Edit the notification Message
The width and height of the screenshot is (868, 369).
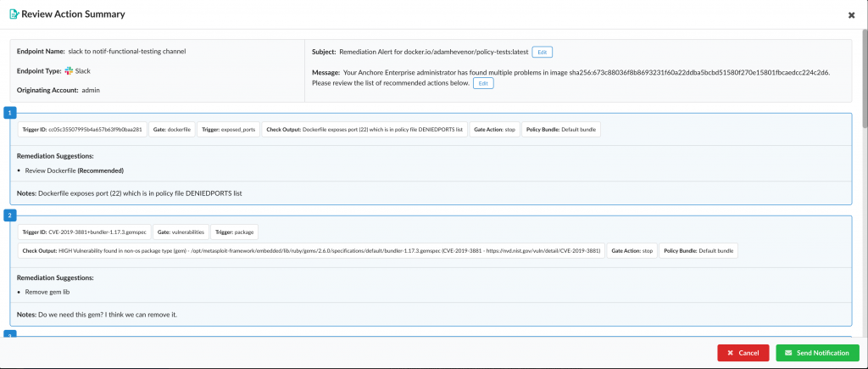pos(482,83)
